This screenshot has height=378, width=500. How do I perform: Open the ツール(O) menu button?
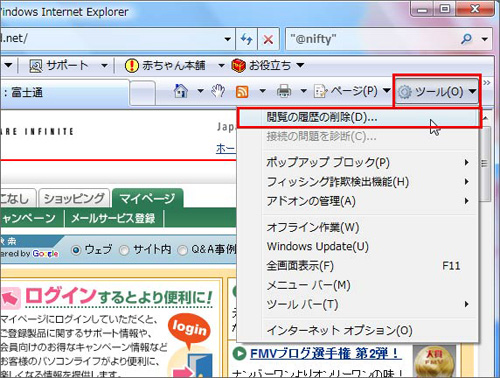click(437, 91)
